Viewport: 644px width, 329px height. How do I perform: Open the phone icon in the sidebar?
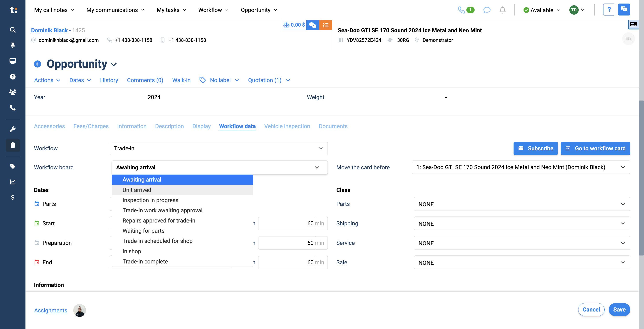point(12,108)
